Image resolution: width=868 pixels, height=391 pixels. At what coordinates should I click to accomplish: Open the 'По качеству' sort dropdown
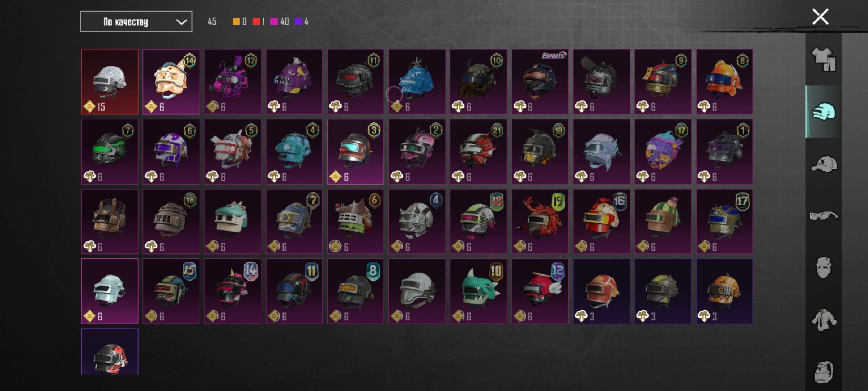coord(136,22)
